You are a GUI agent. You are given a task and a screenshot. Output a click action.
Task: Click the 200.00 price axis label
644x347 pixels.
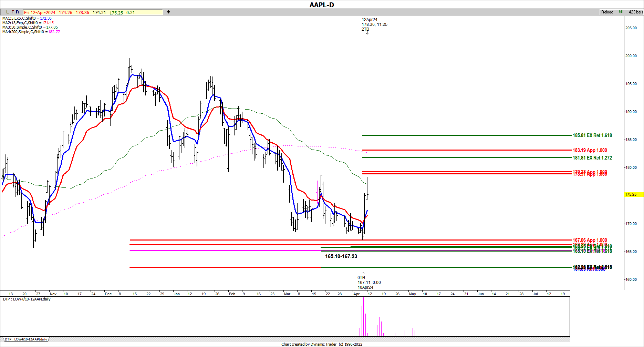(x=631, y=56)
